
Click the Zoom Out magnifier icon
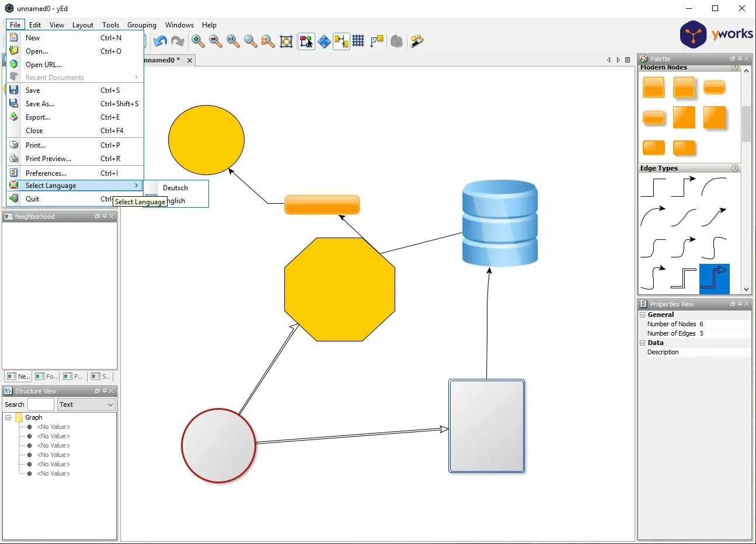[x=215, y=41]
